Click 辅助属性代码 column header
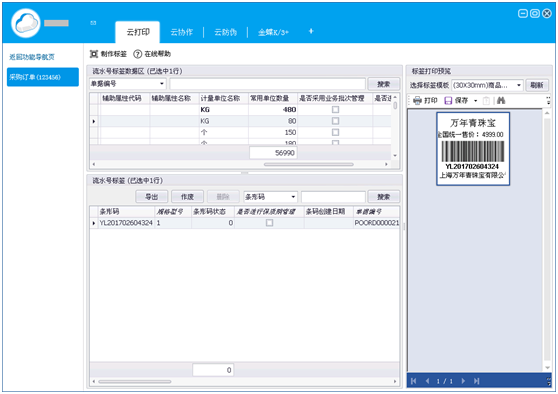 (x=125, y=98)
